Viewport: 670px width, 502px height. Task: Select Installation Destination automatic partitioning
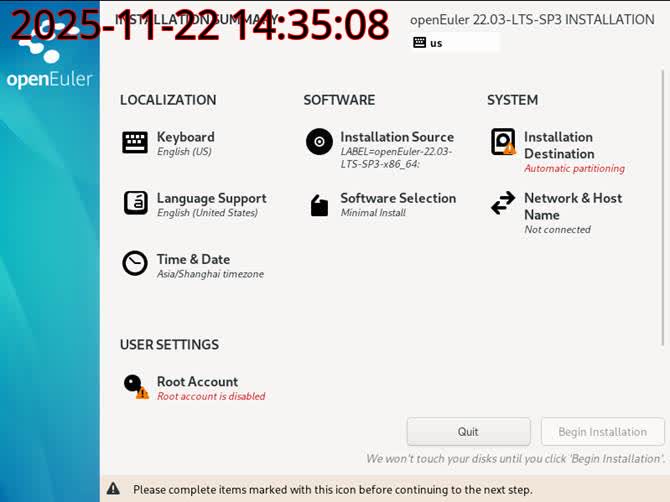coord(573,168)
